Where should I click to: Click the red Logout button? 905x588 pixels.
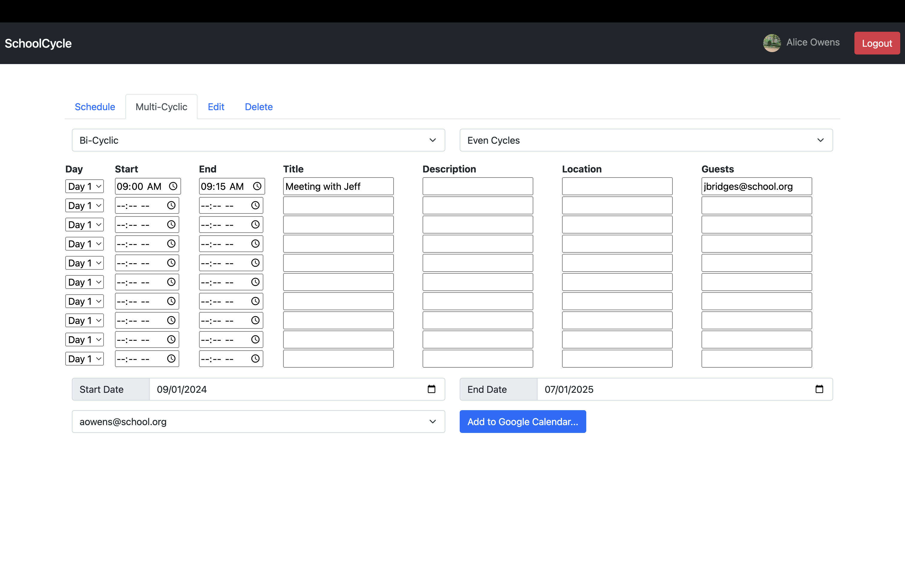tap(877, 43)
